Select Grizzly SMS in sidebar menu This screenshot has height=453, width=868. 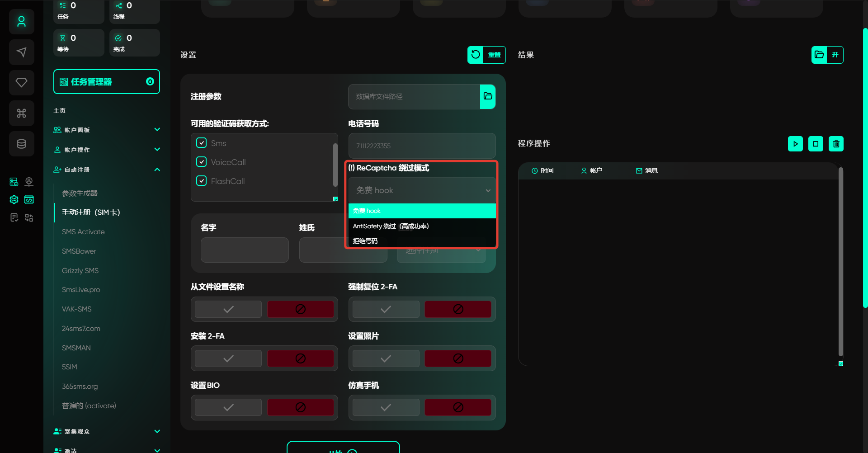80,270
